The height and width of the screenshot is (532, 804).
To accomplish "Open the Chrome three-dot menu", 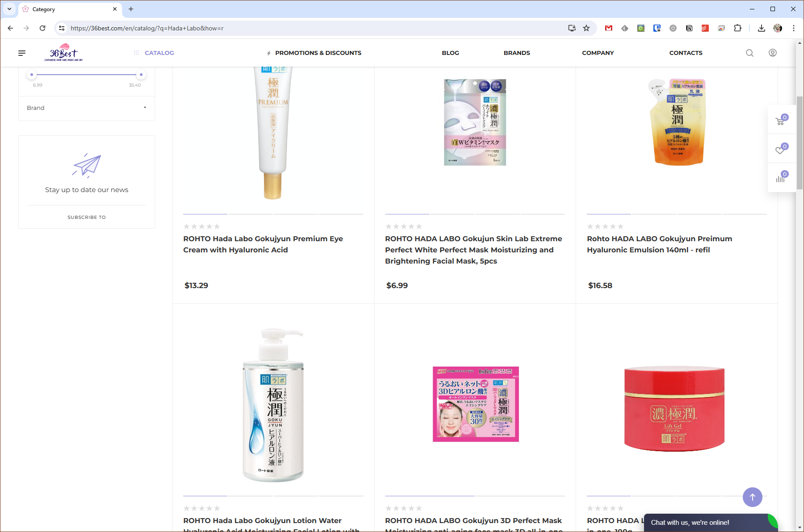I will pyautogui.click(x=794, y=28).
